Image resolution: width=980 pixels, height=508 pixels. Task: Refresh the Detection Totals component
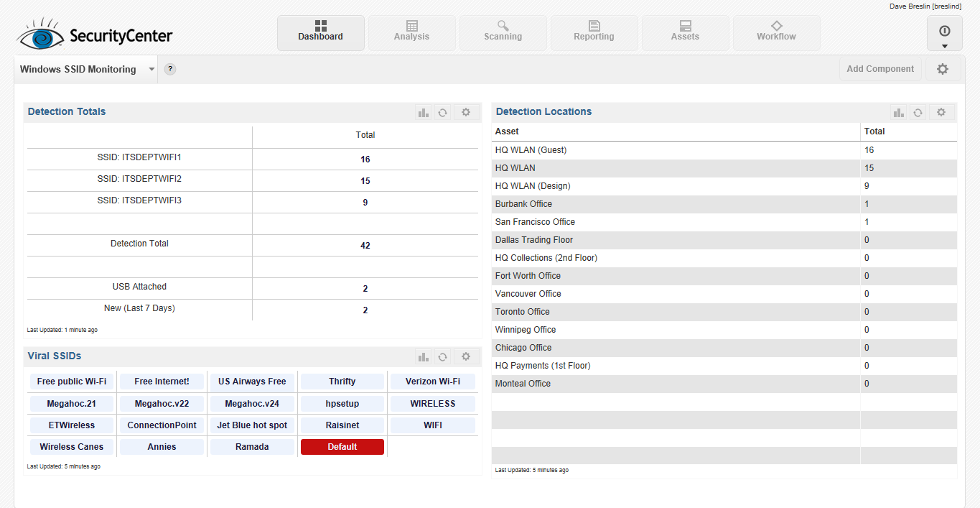[x=443, y=113]
